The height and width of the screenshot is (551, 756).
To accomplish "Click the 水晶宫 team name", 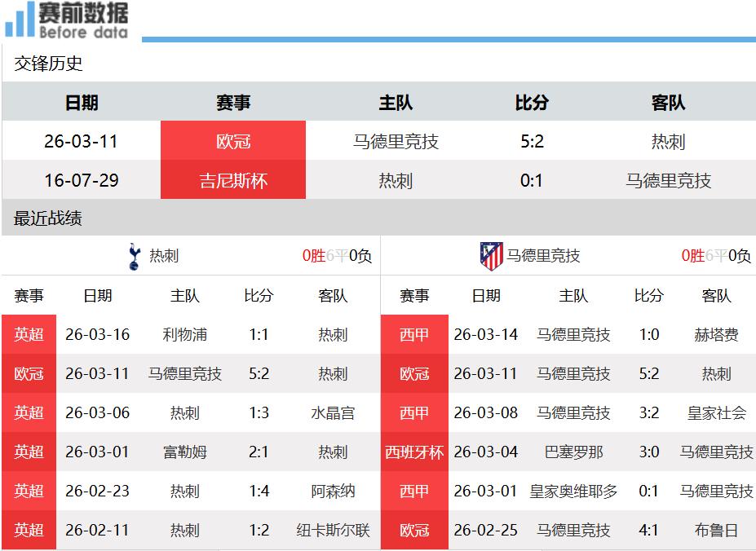I will tap(333, 412).
